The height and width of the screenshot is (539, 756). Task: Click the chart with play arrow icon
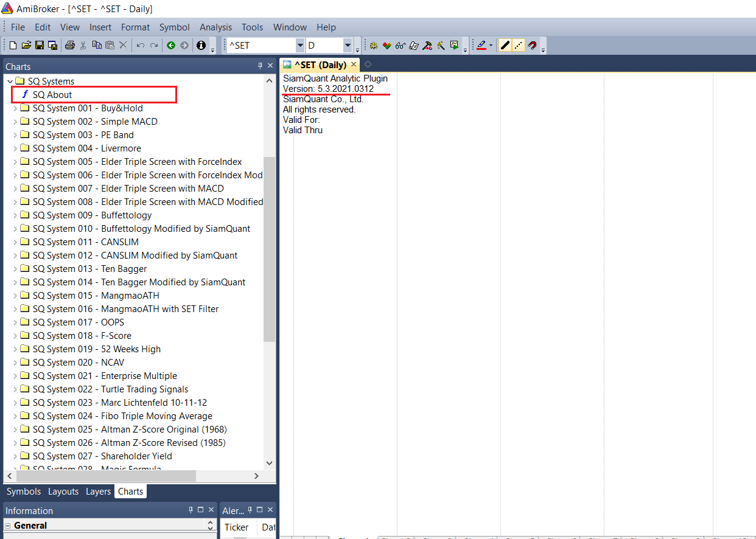click(x=454, y=46)
